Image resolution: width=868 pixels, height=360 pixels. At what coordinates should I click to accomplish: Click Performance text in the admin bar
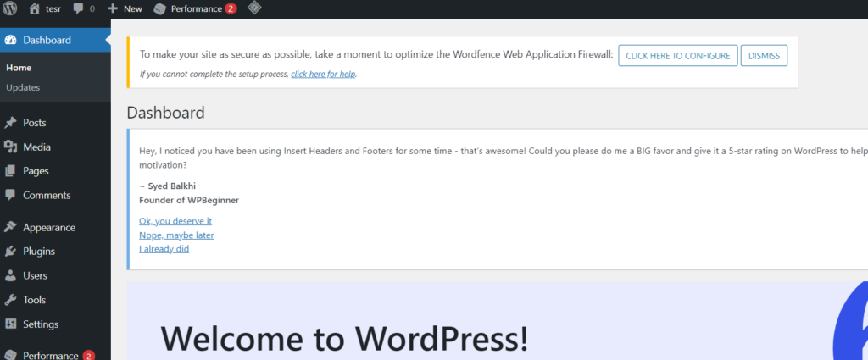coord(197,8)
